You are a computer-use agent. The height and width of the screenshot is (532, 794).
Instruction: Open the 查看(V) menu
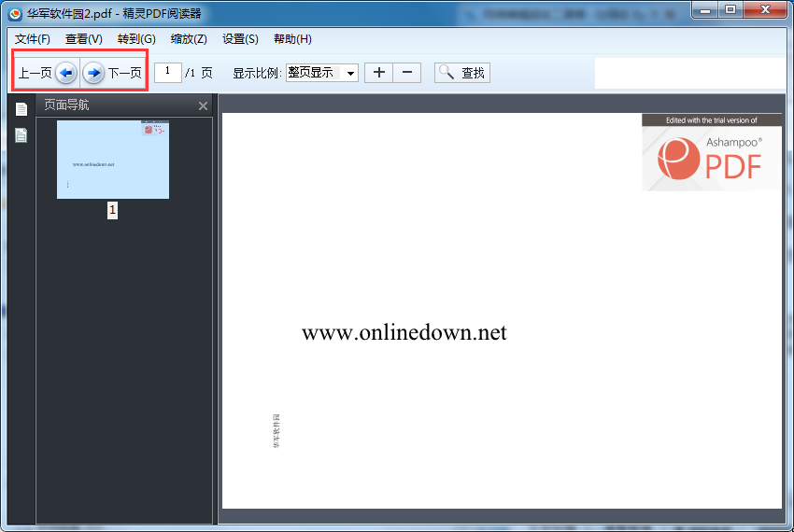pyautogui.click(x=83, y=39)
